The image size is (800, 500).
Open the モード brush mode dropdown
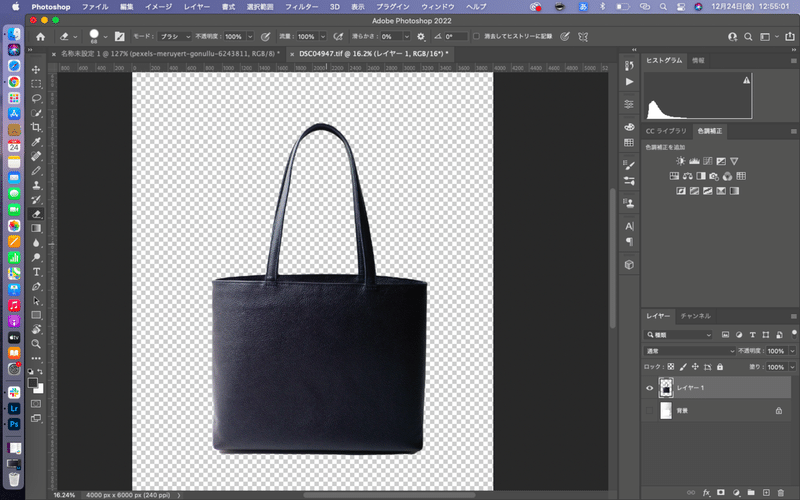pos(174,36)
